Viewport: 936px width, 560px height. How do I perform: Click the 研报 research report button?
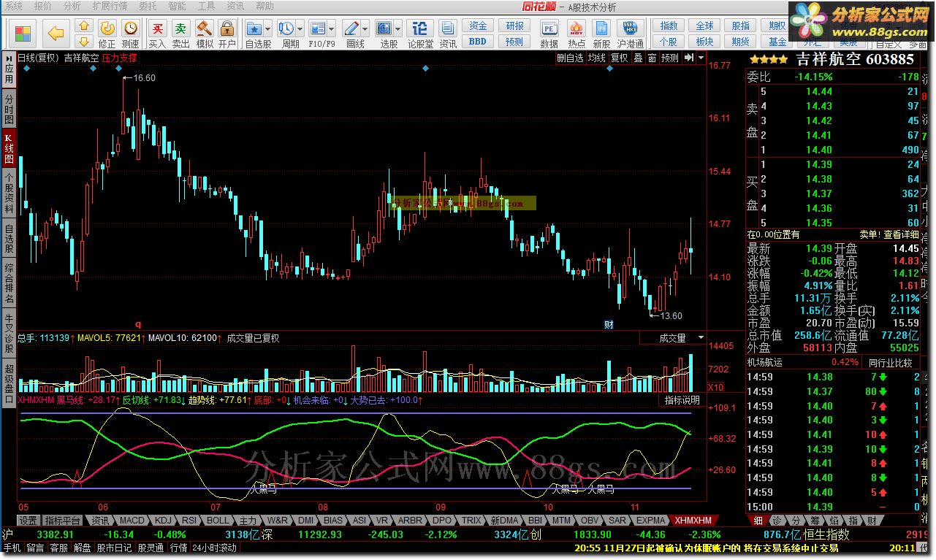(x=515, y=26)
